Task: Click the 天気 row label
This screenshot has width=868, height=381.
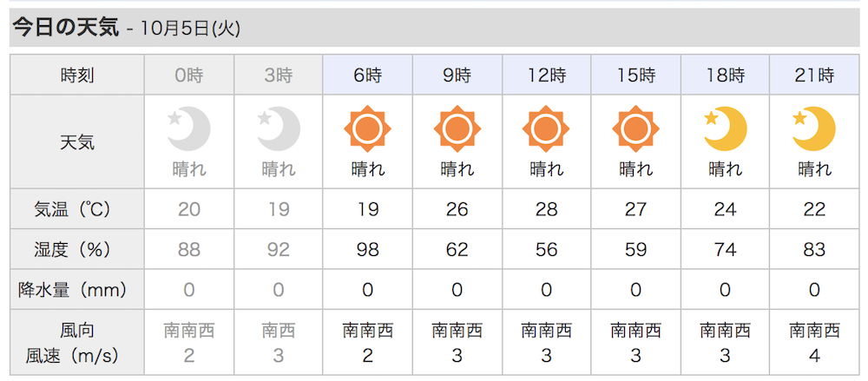Action: [x=77, y=142]
